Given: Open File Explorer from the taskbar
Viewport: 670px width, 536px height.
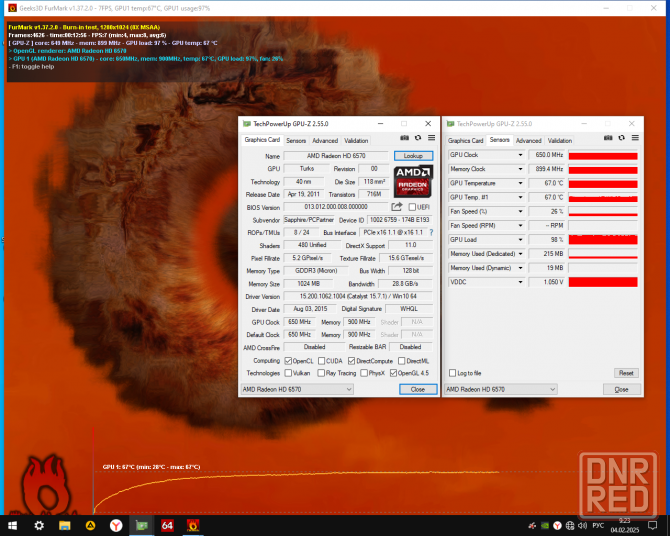Looking at the screenshot, I should [65, 525].
